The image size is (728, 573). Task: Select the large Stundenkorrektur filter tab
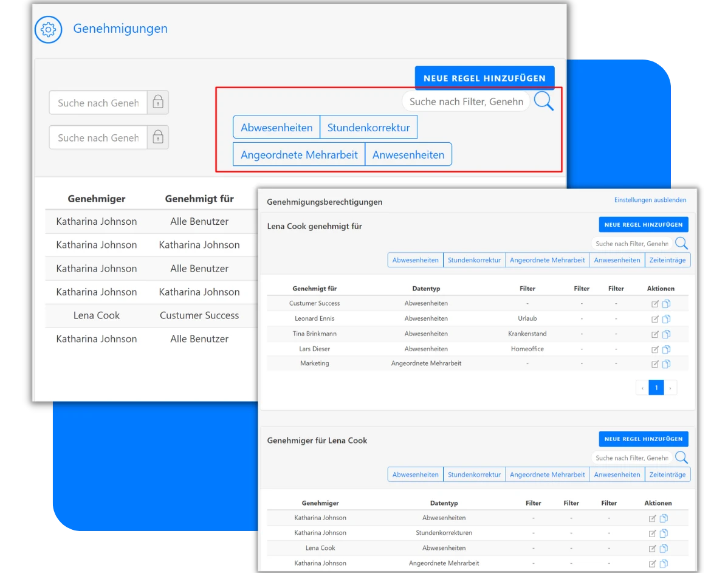[x=369, y=127]
